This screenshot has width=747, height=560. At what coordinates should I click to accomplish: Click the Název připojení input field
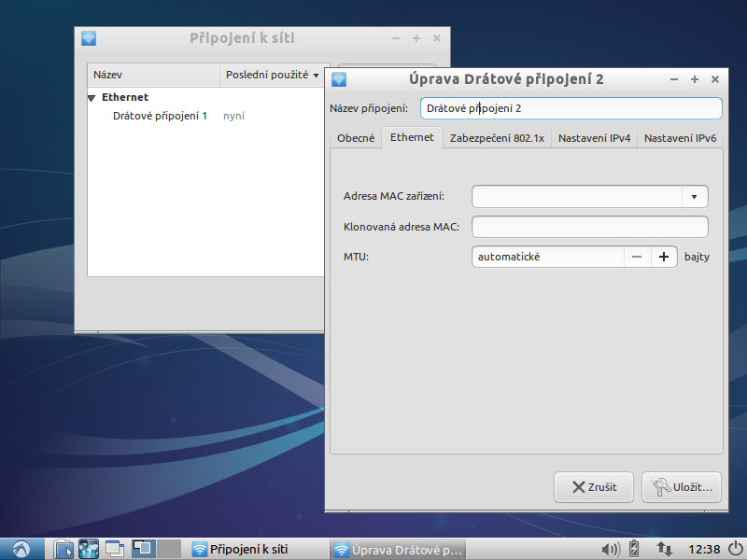click(571, 107)
